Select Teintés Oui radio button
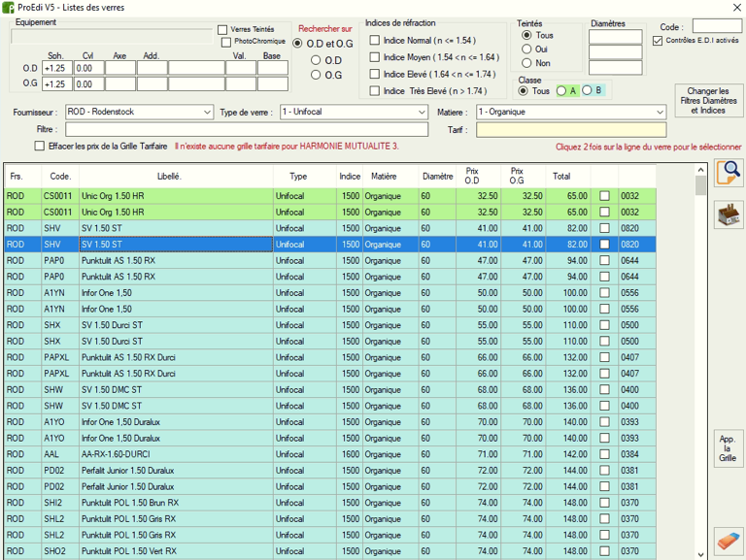The image size is (746, 560). (x=526, y=49)
